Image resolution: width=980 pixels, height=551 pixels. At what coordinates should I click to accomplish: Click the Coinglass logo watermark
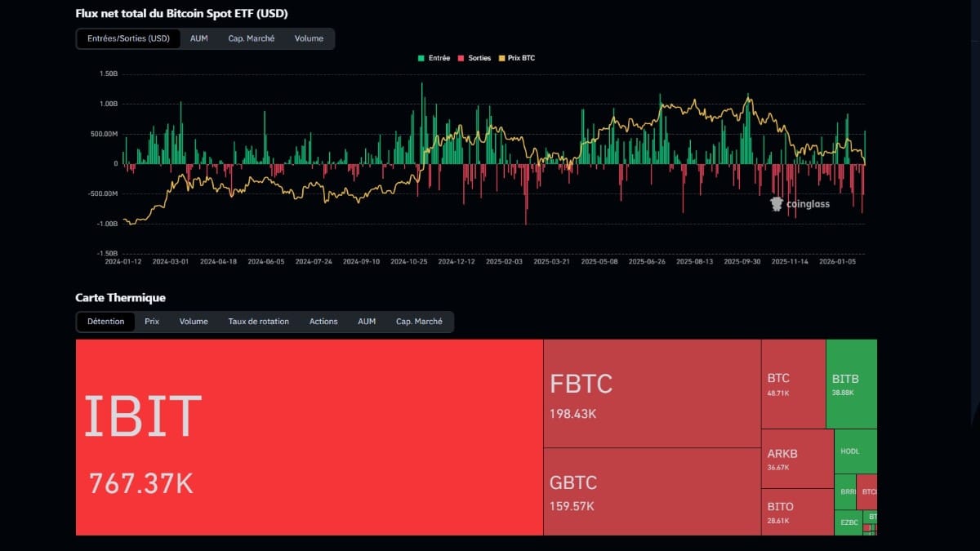(x=802, y=204)
